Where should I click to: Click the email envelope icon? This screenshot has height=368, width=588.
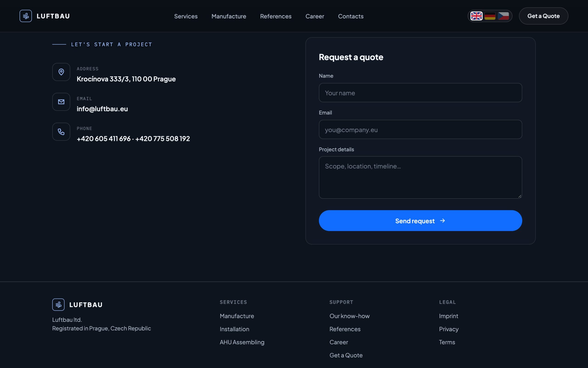pyautogui.click(x=61, y=102)
